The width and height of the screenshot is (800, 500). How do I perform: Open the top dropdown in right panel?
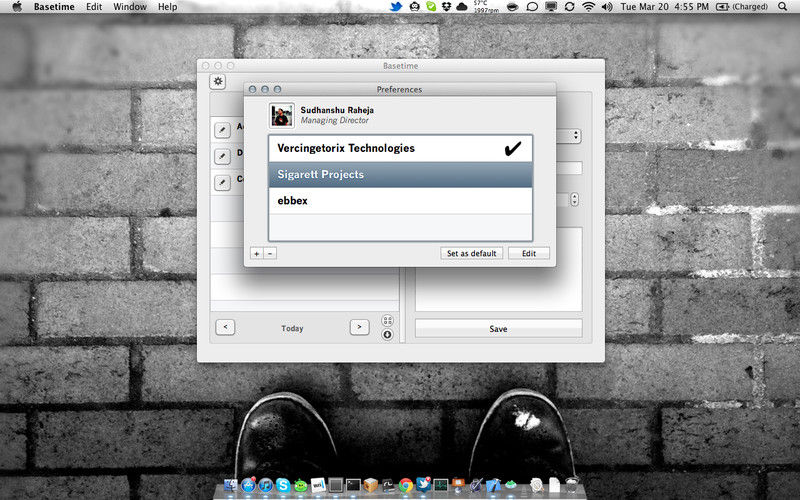point(575,135)
